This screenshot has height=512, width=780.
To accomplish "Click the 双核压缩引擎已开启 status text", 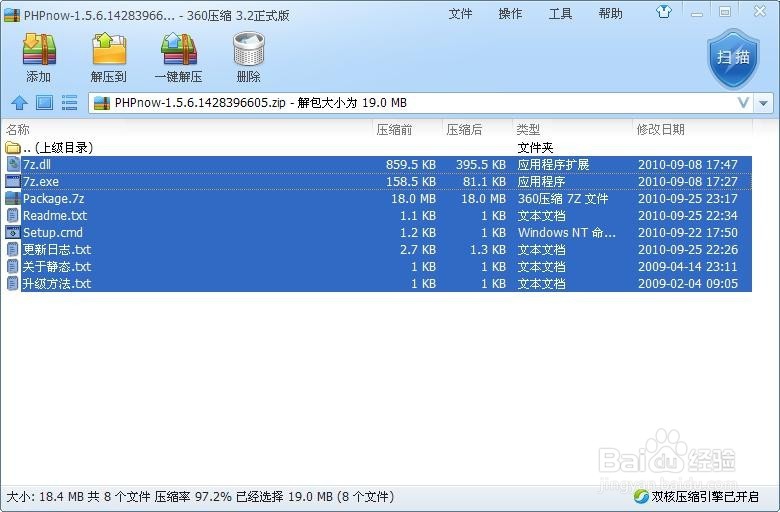I will point(705,497).
